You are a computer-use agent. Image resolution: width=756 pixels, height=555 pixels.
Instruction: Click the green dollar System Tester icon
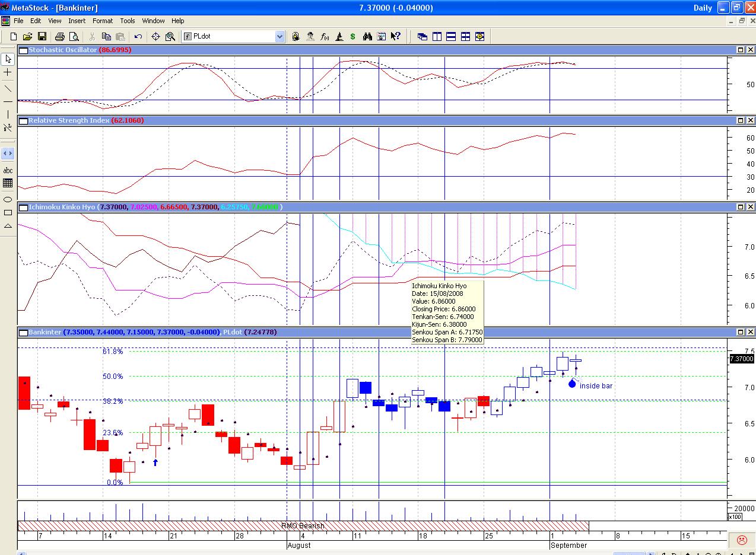pyautogui.click(x=353, y=37)
